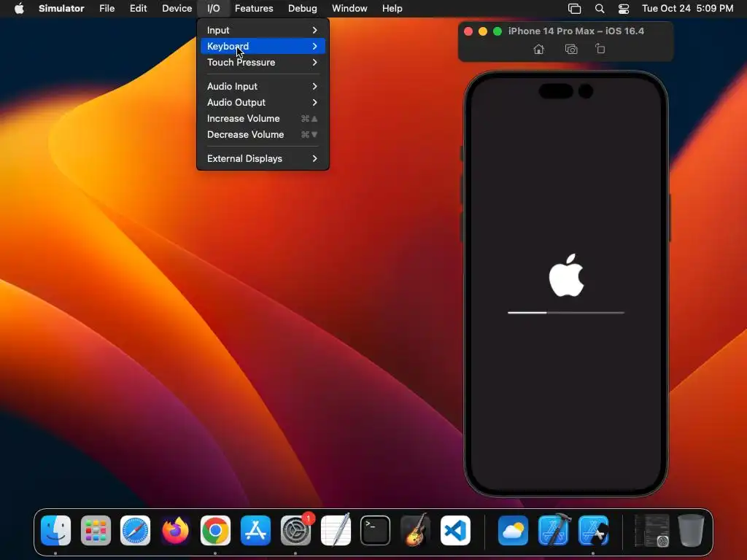Launch Firefox from the Dock
Image resolution: width=747 pixels, height=560 pixels.
point(175,530)
